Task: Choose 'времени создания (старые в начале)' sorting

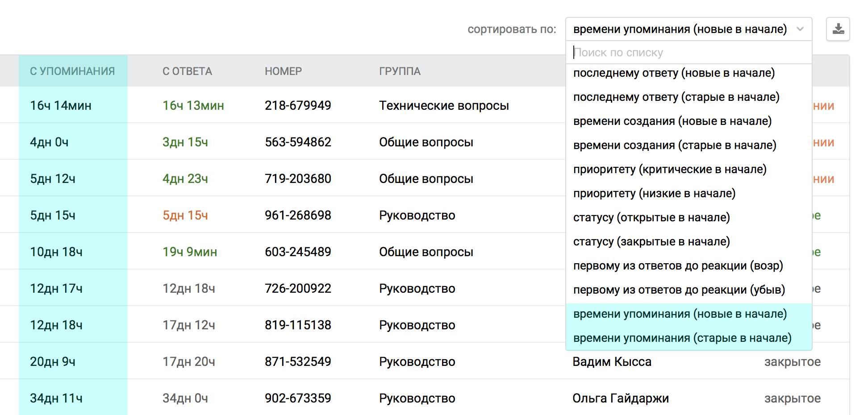Action: (x=675, y=145)
